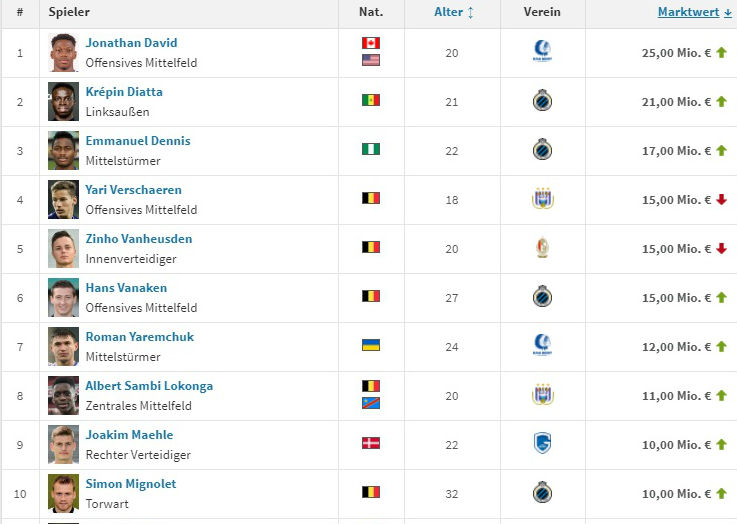This screenshot has height=524, width=737.
Task: Click Jonathan David's club crest icon
Action: tap(542, 52)
